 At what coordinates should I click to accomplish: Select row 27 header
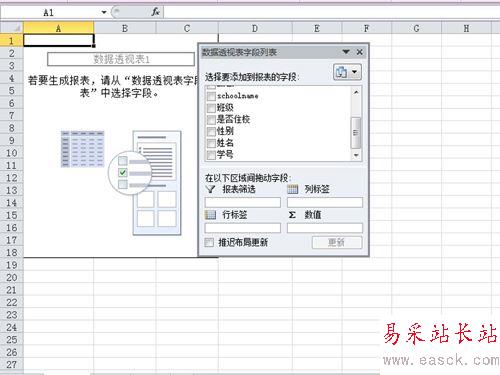[x=12, y=365]
